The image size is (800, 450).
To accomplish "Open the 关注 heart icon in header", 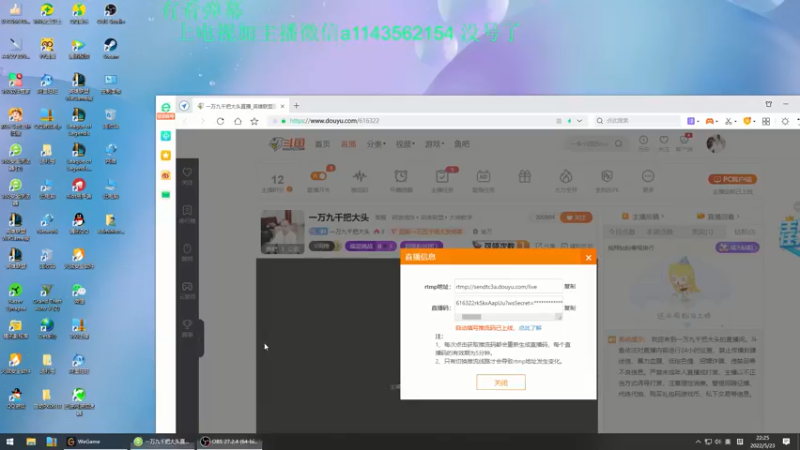I will point(664,140).
